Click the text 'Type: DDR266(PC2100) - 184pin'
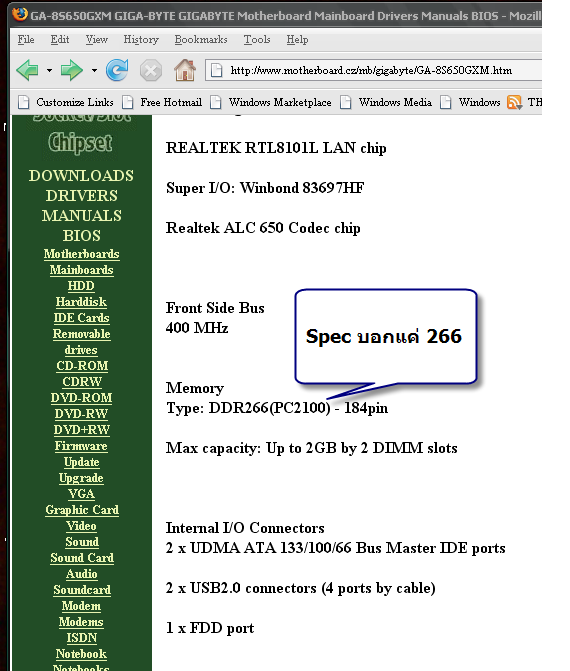Screen dimensions: 570x671 click(277, 408)
